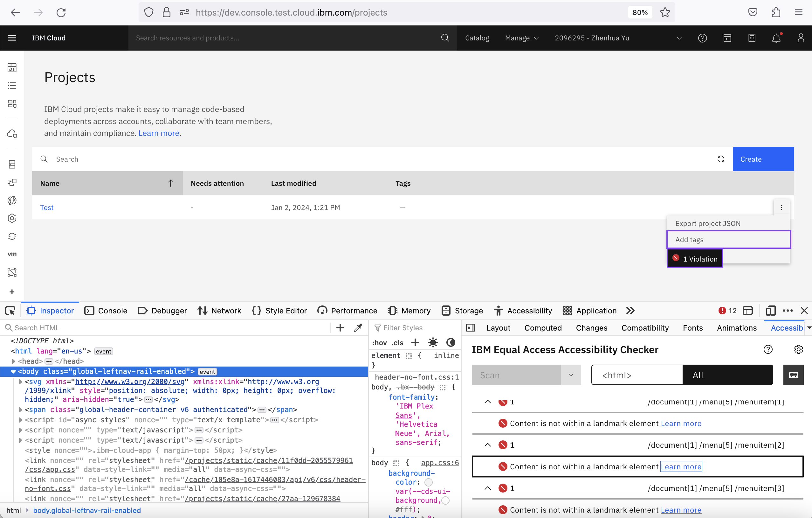The height and width of the screenshot is (518, 812).
Task: Toggle dark color scheme simulation
Action: pos(451,342)
